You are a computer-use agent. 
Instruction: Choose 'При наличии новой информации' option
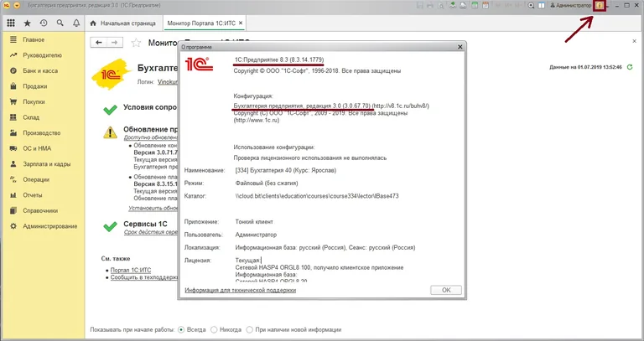tap(250, 329)
